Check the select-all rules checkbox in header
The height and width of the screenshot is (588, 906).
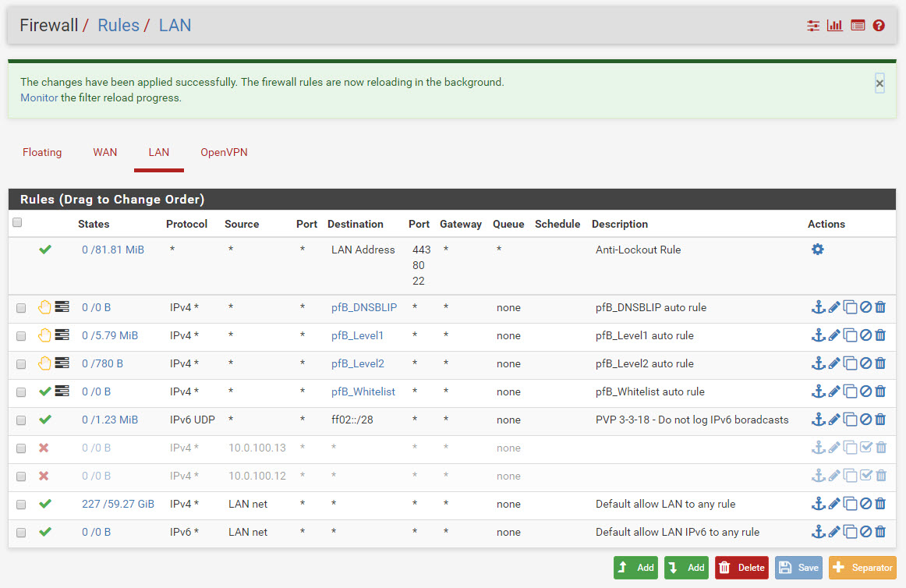coord(17,223)
